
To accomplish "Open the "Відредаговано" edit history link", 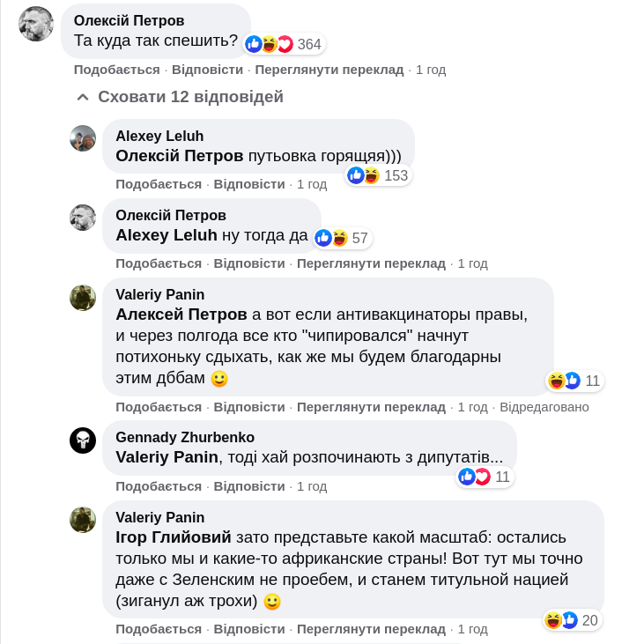I will click(544, 407).
